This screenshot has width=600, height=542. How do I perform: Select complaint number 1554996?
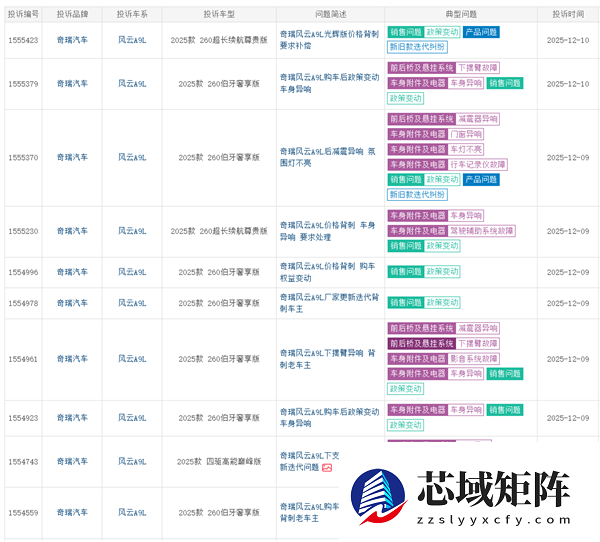coord(23,272)
